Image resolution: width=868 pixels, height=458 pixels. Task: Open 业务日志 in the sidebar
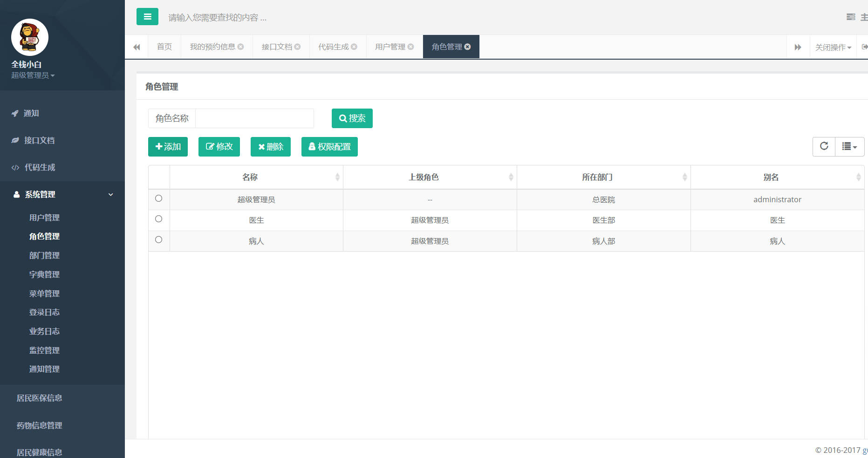pyautogui.click(x=44, y=331)
